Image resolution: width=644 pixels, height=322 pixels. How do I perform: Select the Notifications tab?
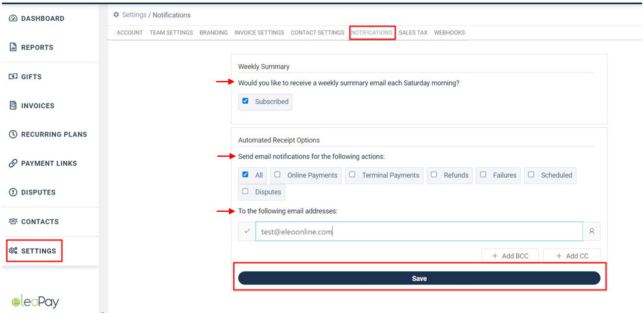click(x=372, y=32)
